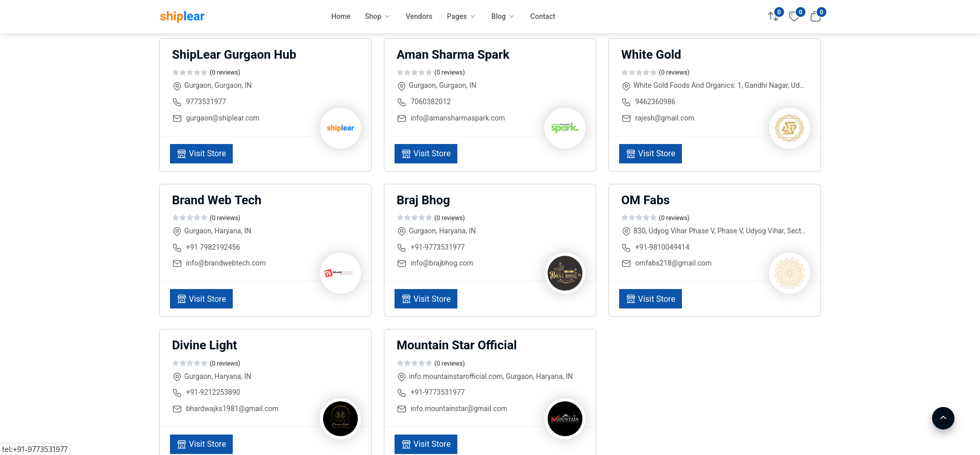Image resolution: width=980 pixels, height=455 pixels.
Task: Click Braj Bhog store logo thumbnail
Action: pos(565,274)
